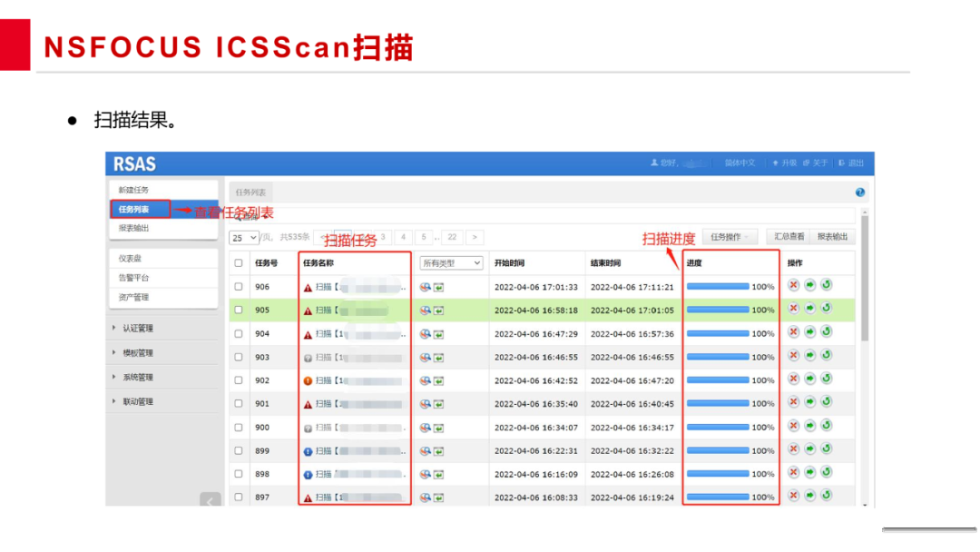Expand 联动管理 in the sidebar
This screenshot has width=980, height=552.
(x=138, y=402)
